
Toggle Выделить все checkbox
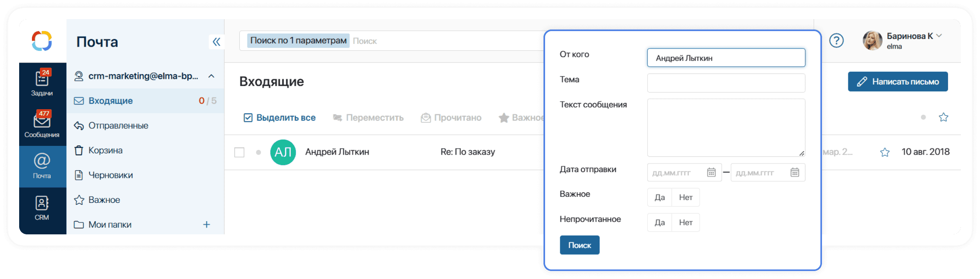(248, 118)
